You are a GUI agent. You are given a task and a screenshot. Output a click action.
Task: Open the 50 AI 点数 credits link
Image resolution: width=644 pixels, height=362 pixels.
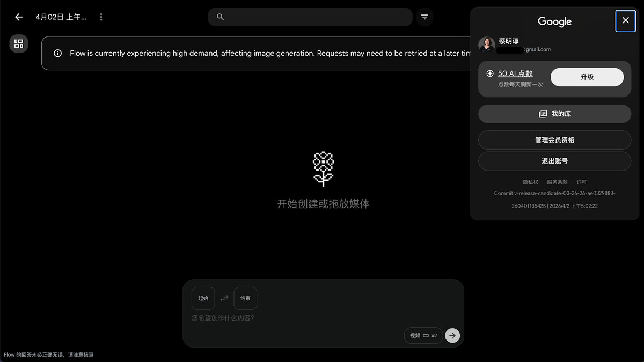[x=515, y=73]
